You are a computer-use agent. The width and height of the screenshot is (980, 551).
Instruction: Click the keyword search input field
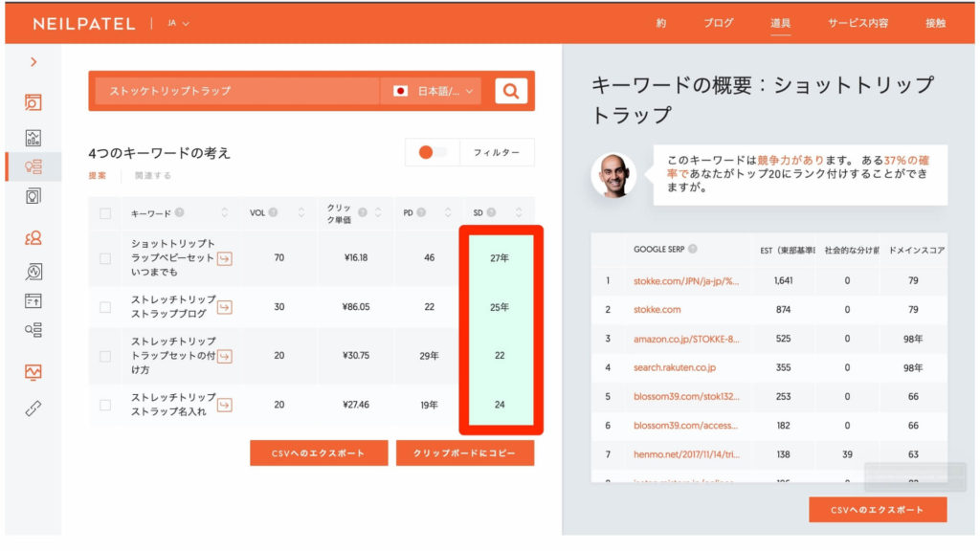(234, 91)
